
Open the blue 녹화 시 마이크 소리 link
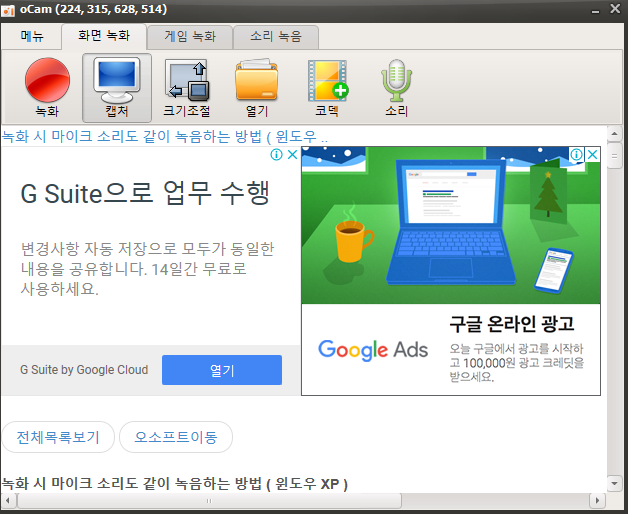[165, 137]
